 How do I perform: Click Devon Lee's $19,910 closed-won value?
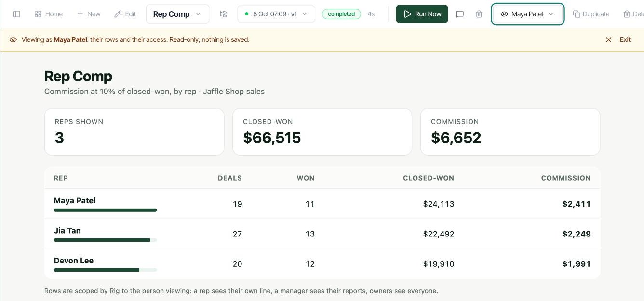[x=439, y=264]
